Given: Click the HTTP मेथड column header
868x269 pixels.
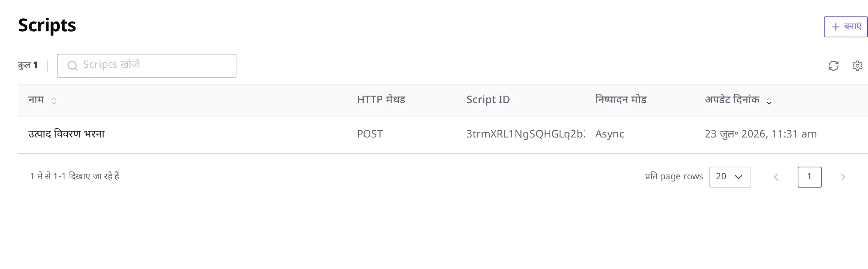Looking at the screenshot, I should (x=381, y=100).
